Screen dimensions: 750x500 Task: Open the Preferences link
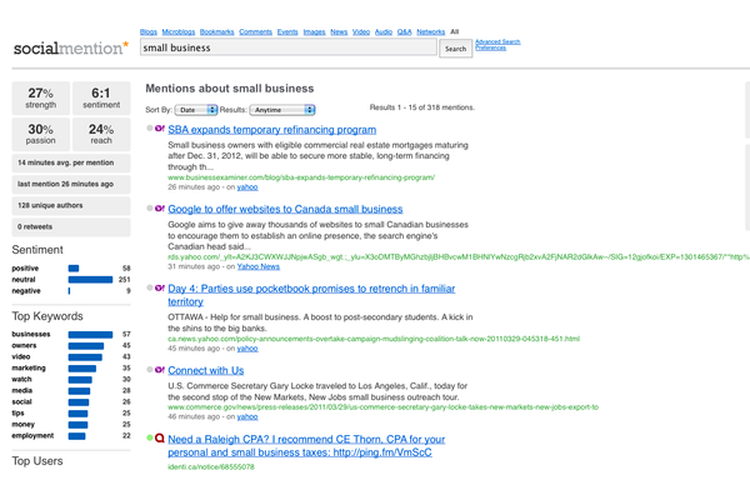click(490, 48)
